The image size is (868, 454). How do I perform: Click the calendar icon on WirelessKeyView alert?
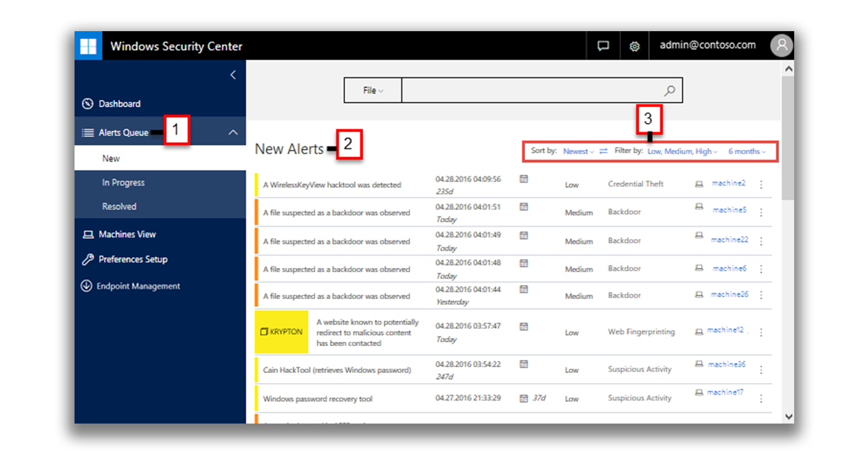point(524,179)
